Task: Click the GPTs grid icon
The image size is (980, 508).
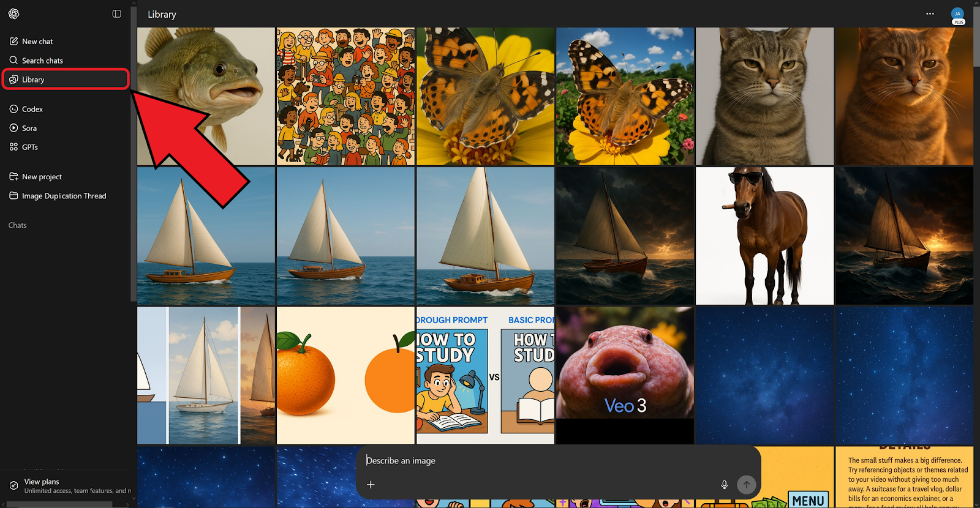Action: pyautogui.click(x=13, y=147)
